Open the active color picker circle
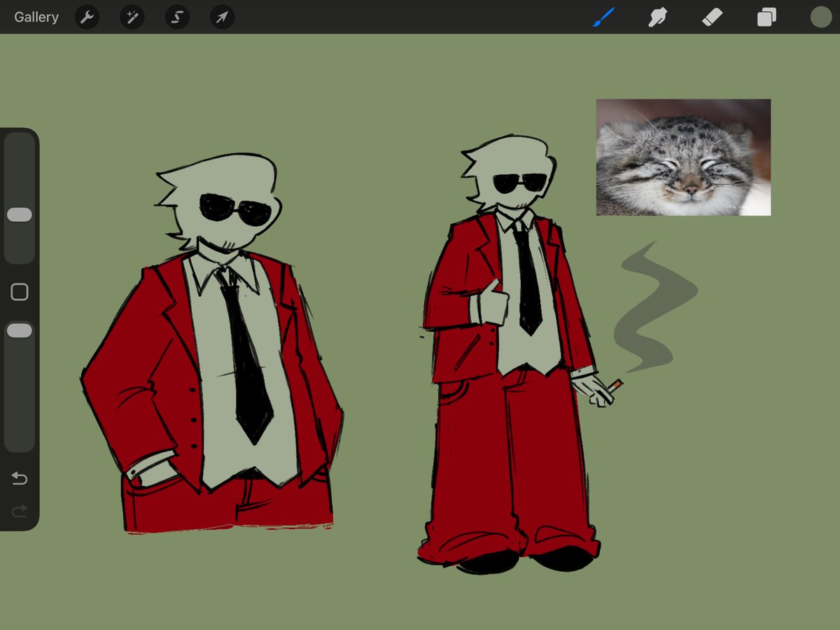840x630 pixels. click(x=820, y=17)
